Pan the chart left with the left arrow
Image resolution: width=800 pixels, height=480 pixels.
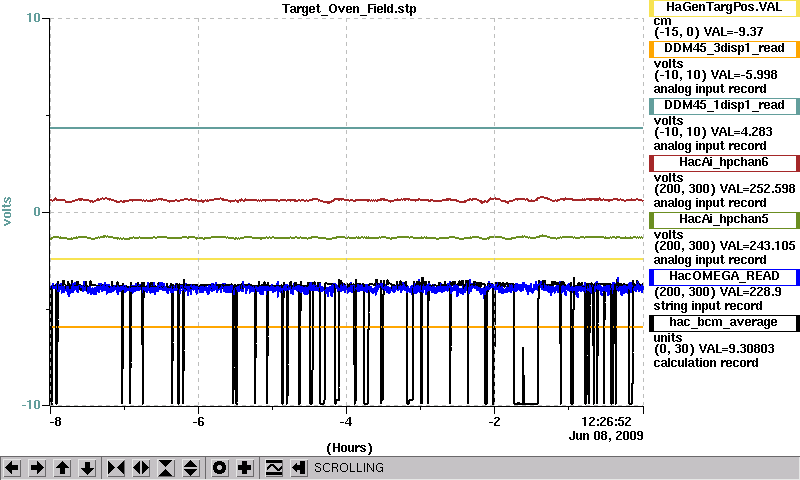click(x=12, y=468)
